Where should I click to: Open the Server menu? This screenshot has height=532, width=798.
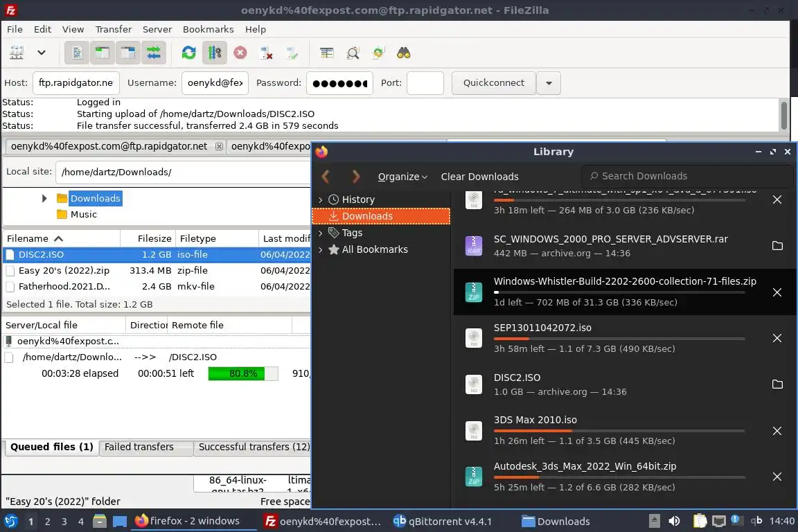point(157,29)
